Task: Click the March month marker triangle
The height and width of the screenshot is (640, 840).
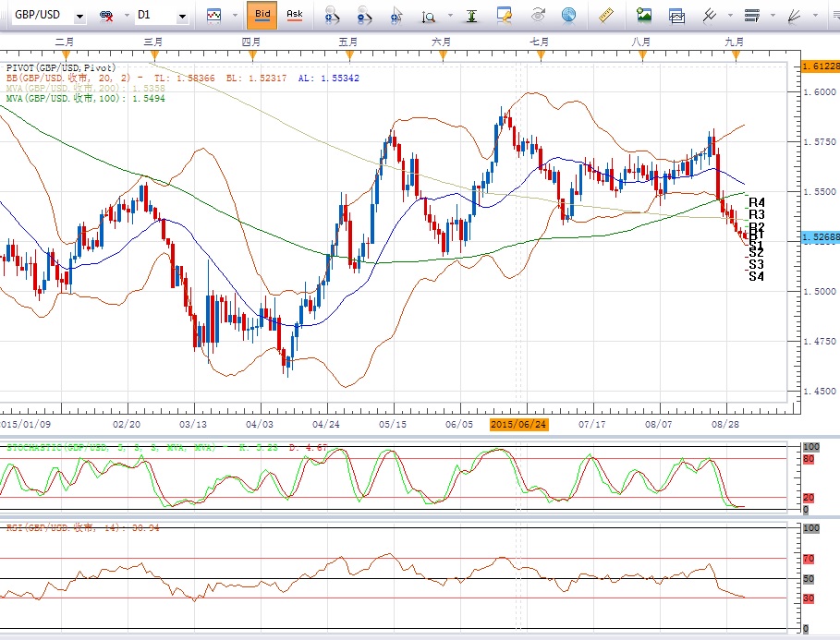Action: (x=155, y=55)
